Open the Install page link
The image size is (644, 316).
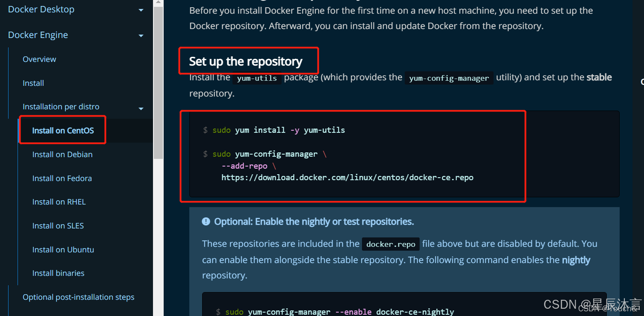33,83
